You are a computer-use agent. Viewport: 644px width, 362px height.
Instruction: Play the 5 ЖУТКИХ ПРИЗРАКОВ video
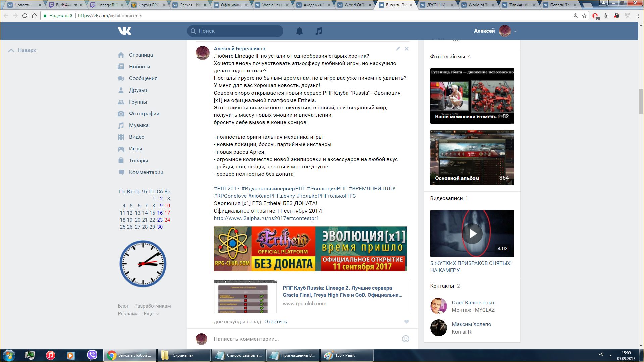[472, 234]
